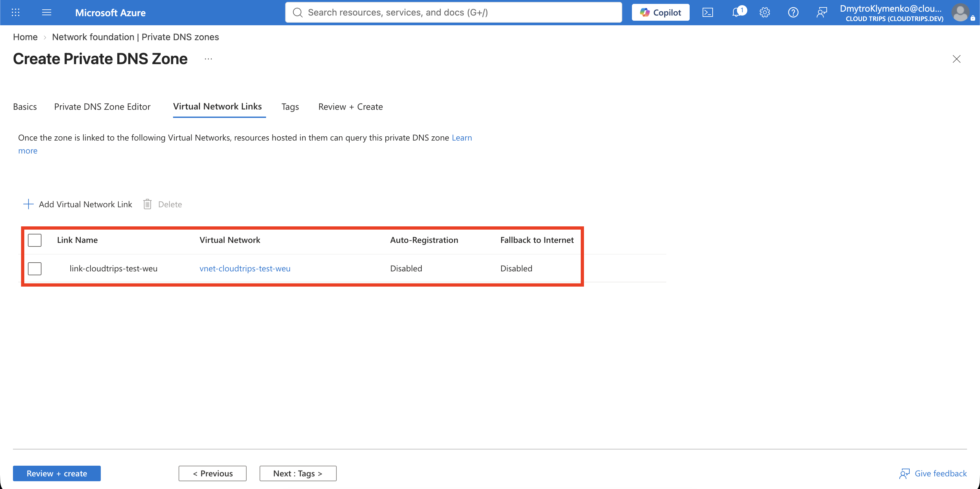
Task: Open the Azure apps grid launcher
Action: [x=16, y=13]
